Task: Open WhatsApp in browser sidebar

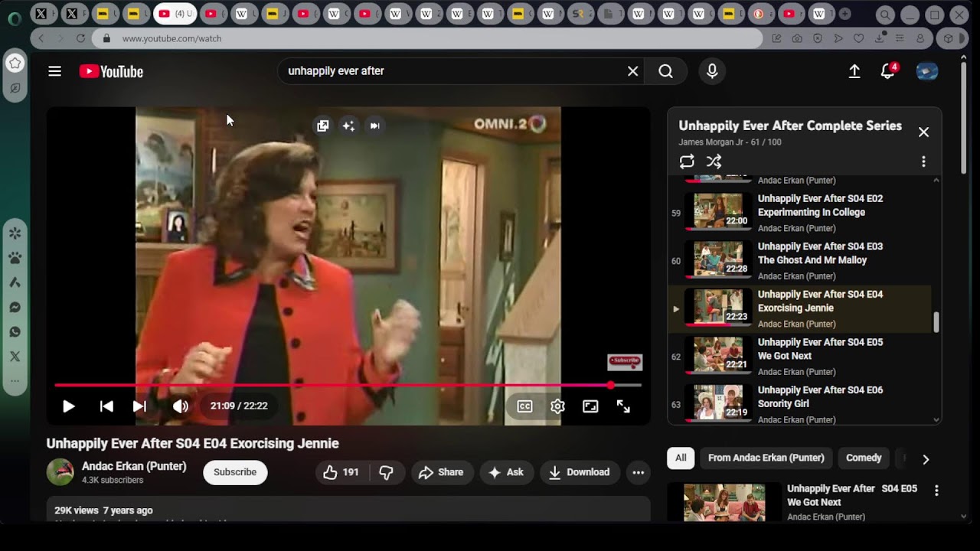Action: coord(15,332)
